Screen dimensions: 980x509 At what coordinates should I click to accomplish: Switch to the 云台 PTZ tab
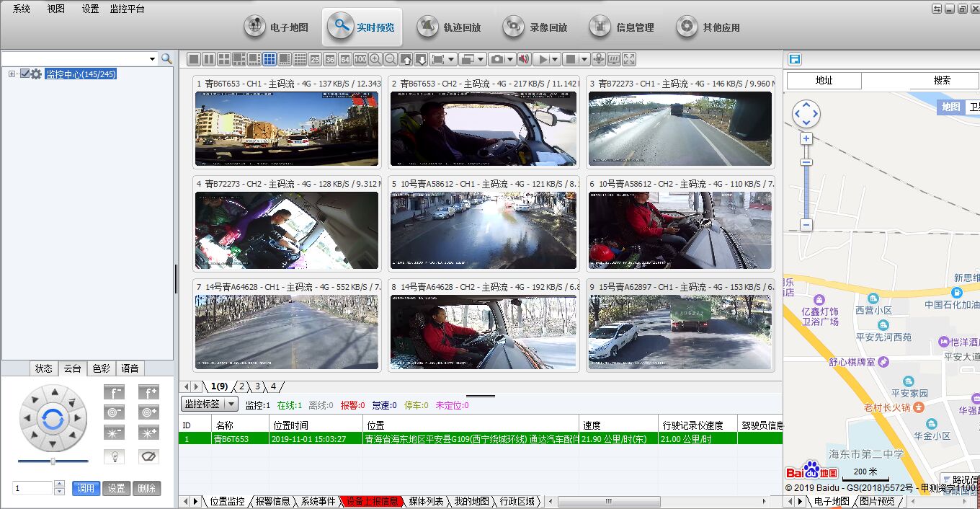(x=71, y=368)
